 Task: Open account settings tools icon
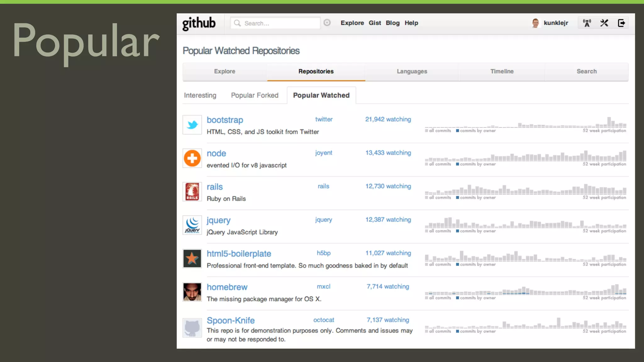pyautogui.click(x=604, y=23)
